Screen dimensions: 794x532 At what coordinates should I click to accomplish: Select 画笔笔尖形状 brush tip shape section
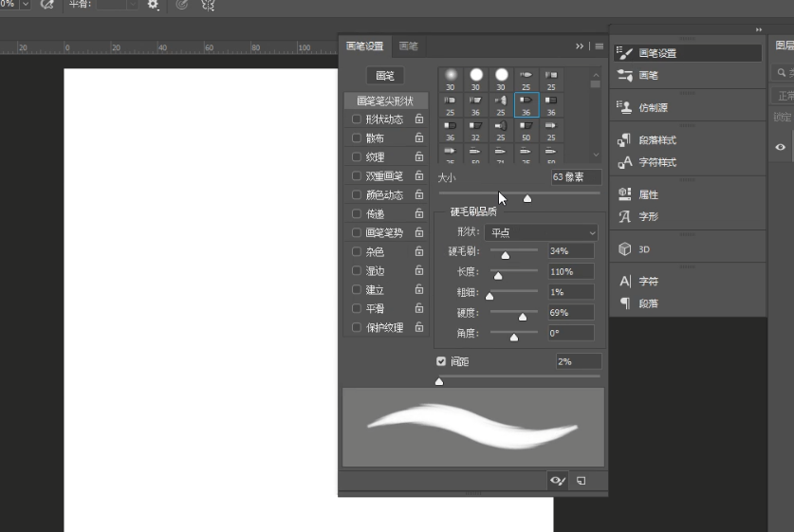385,101
